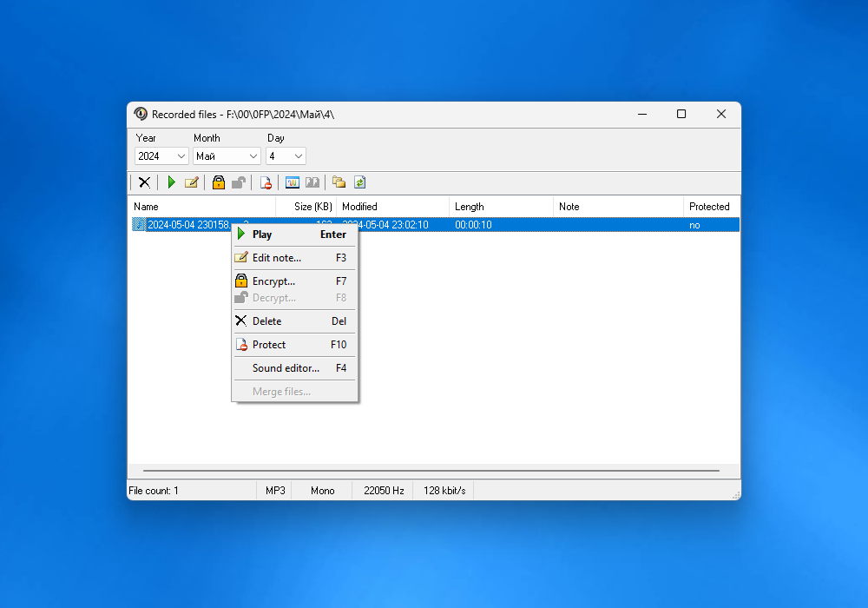Open Sound editor via waveform toolbar icon

coord(293,182)
